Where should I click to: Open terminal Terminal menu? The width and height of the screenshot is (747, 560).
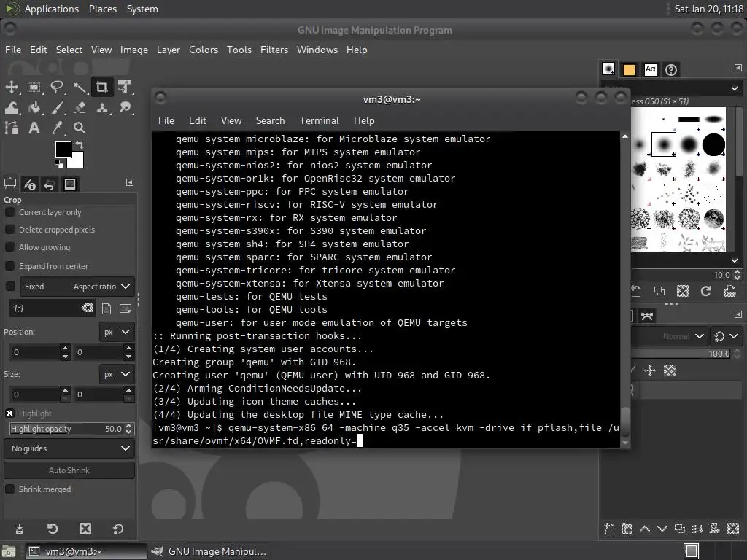(x=320, y=120)
